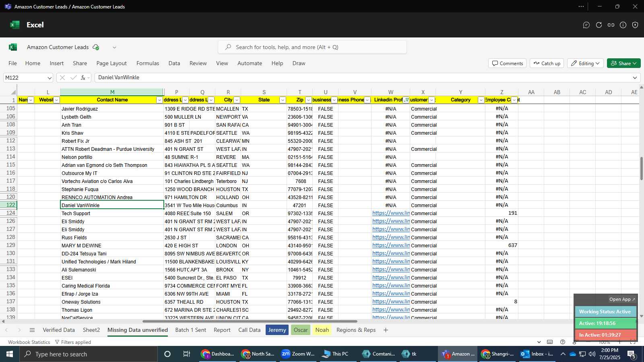
Task: Click the Filters applied status text
Action: [73, 342]
